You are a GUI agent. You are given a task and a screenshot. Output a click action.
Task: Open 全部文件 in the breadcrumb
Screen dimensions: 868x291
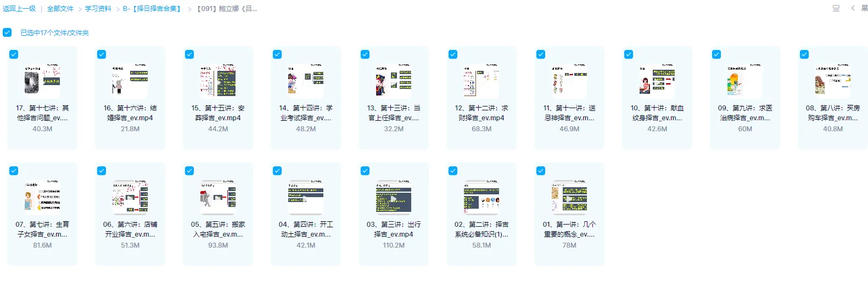click(x=60, y=9)
